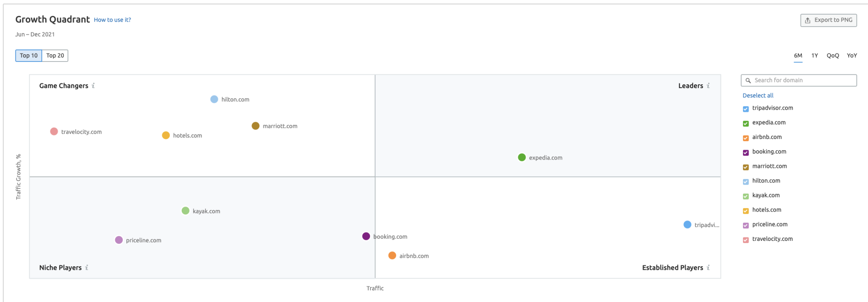Screen dimensions: 868x302
Task: Click the Leaders info icon
Action: (x=708, y=86)
